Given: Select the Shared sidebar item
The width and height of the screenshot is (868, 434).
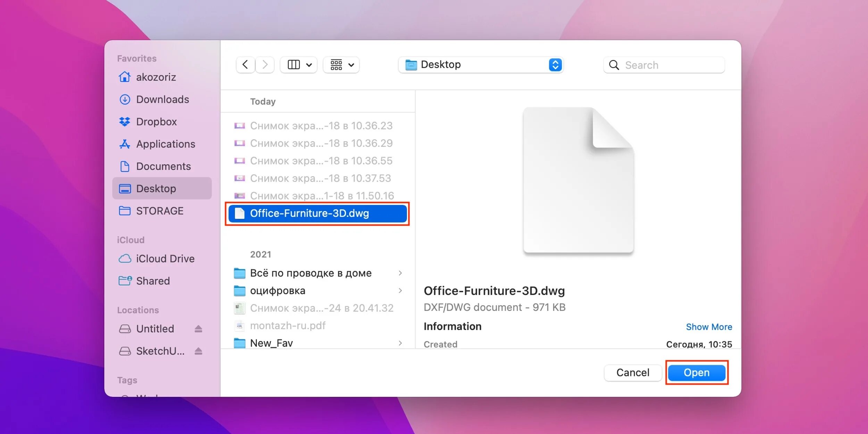Looking at the screenshot, I should [153, 281].
